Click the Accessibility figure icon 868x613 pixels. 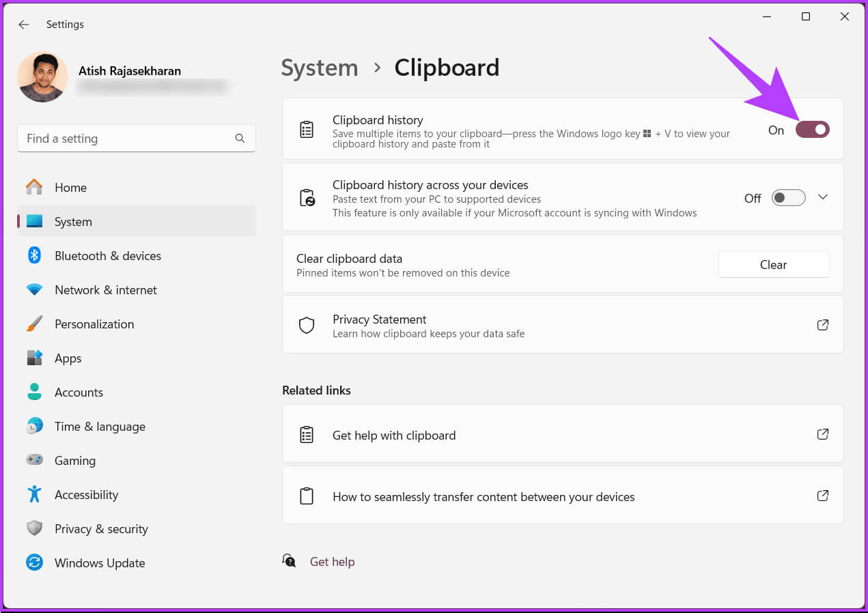click(x=34, y=494)
